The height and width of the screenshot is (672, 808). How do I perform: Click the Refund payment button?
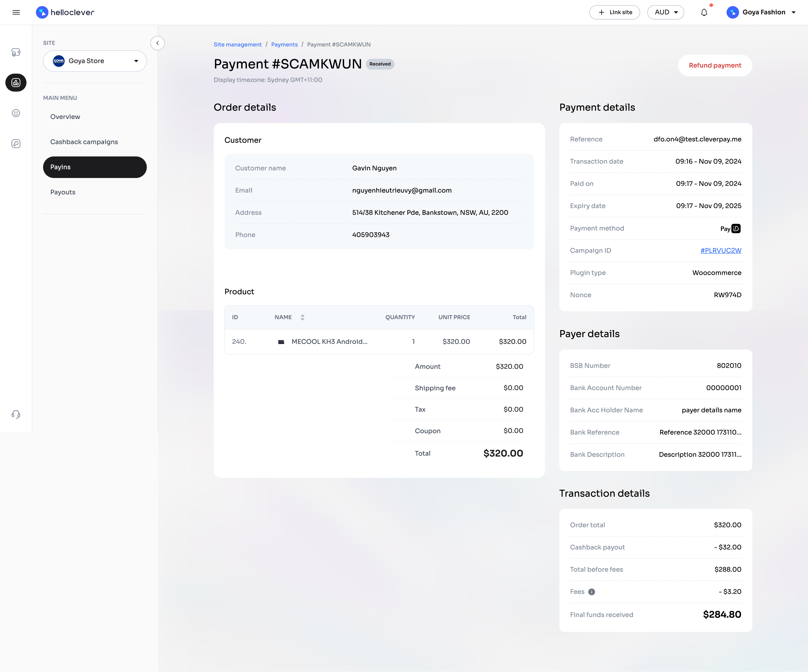pos(714,66)
